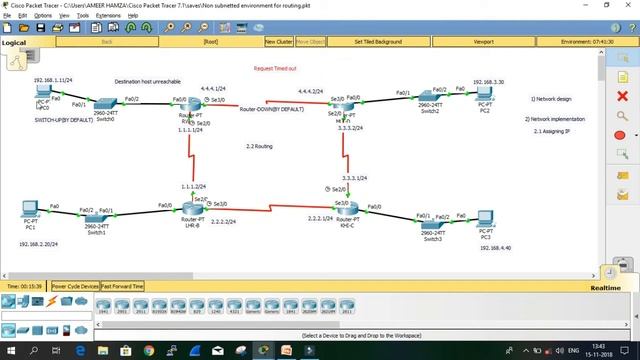Click the device name search field

point(47,316)
